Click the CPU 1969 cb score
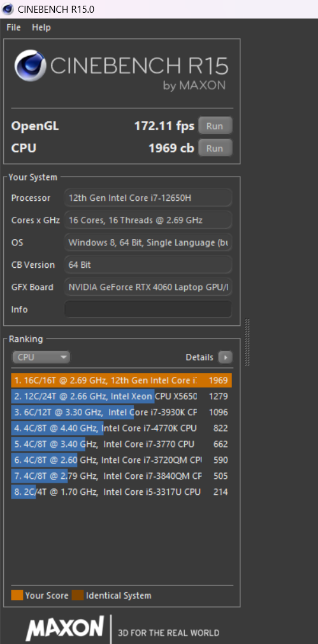The image size is (318, 644). click(171, 149)
